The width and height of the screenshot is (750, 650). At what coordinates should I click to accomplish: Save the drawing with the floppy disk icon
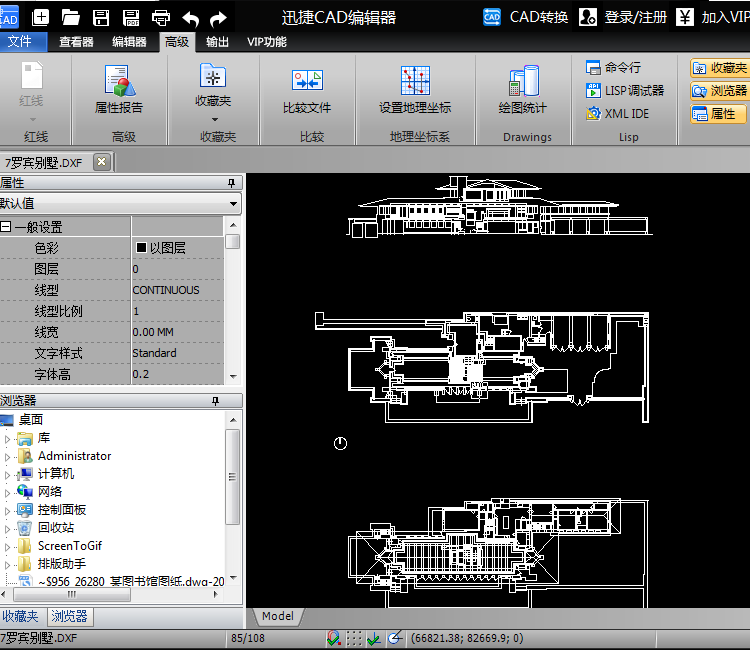click(100, 18)
